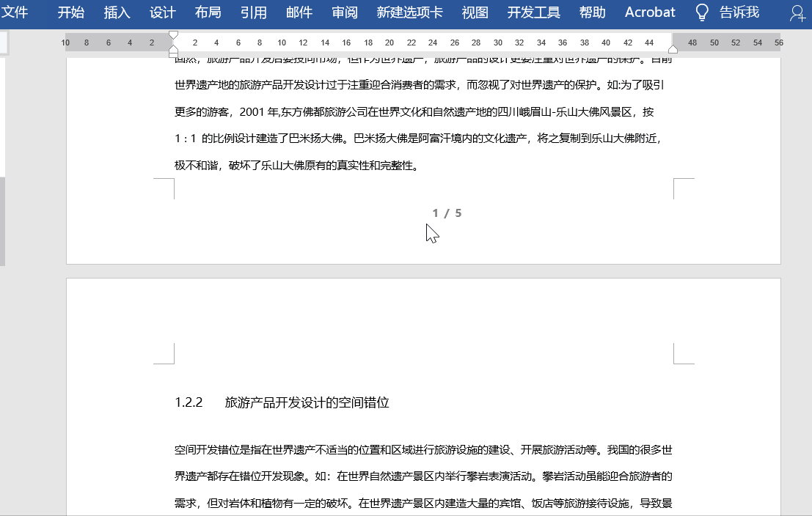Click the first line indent marker on ruler
The width and height of the screenshot is (812, 516).
(x=174, y=34)
